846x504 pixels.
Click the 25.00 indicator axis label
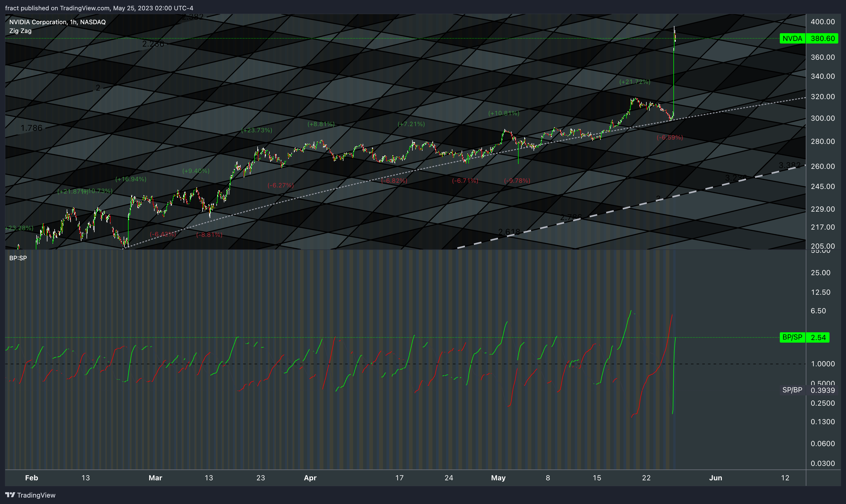[820, 273]
